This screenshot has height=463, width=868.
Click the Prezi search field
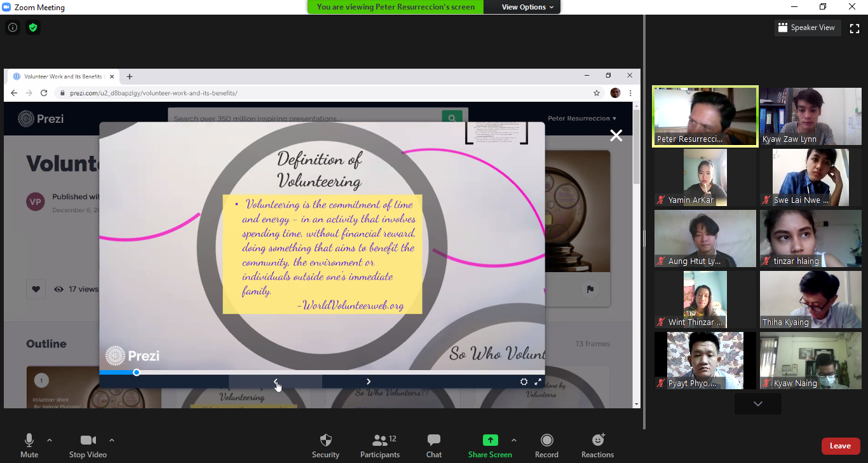[305, 118]
